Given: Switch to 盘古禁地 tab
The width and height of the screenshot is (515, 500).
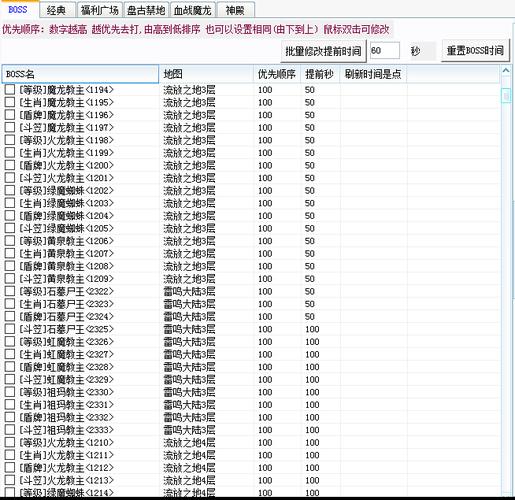Looking at the screenshot, I should [x=146, y=10].
